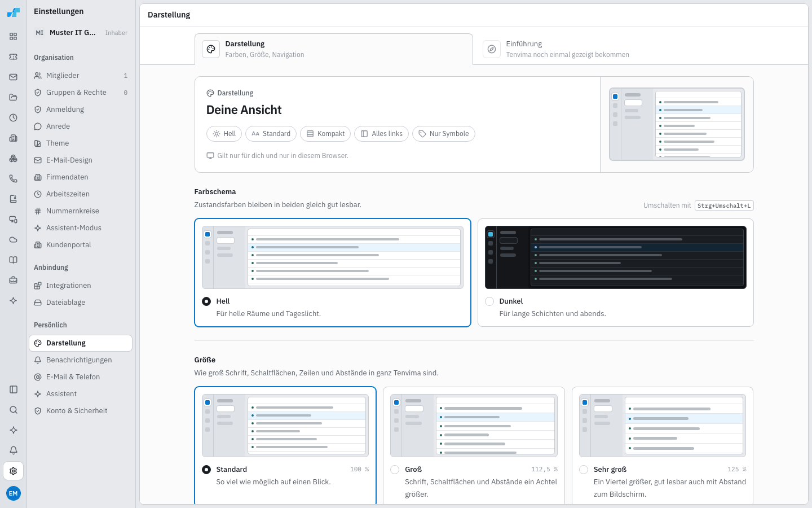Toggle the sidebar panel icon in the left rail

coord(14,389)
